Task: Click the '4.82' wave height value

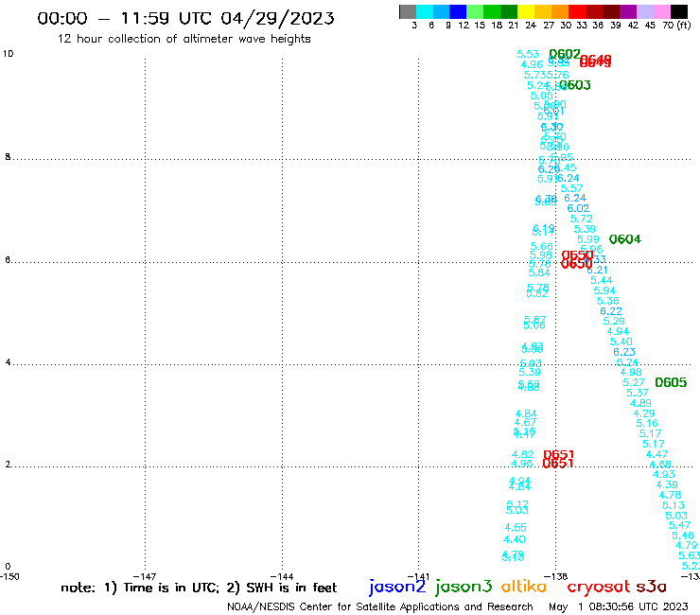Action: click(x=523, y=455)
